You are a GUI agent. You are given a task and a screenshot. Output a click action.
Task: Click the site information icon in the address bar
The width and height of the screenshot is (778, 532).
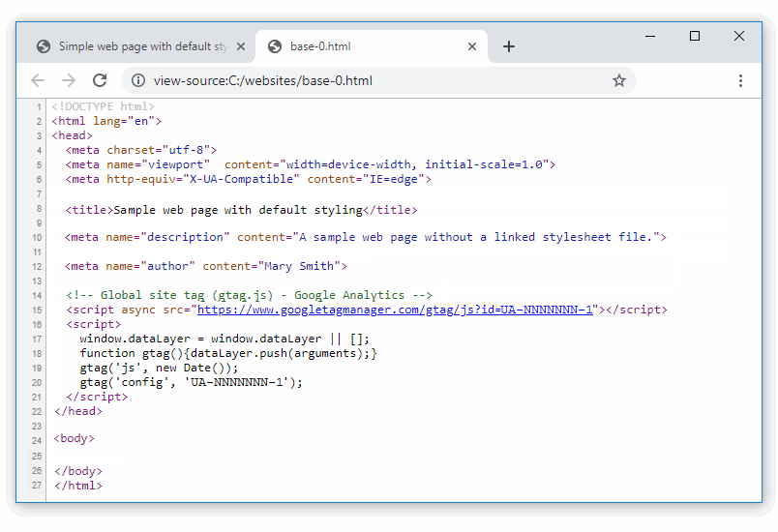(138, 80)
